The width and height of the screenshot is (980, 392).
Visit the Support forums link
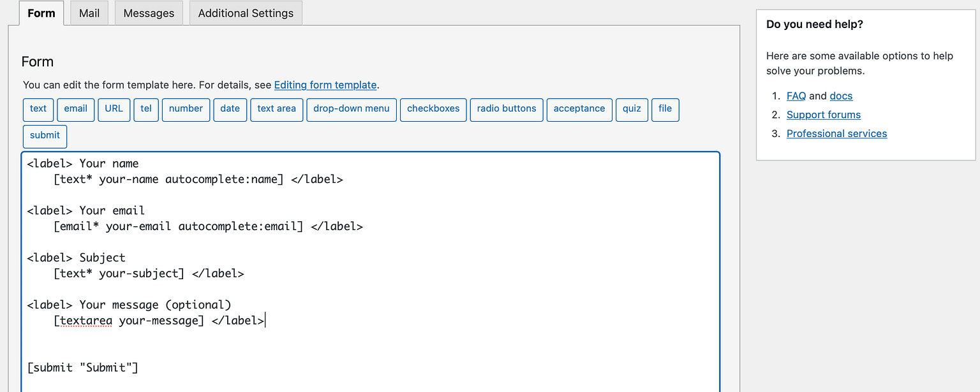(x=823, y=115)
